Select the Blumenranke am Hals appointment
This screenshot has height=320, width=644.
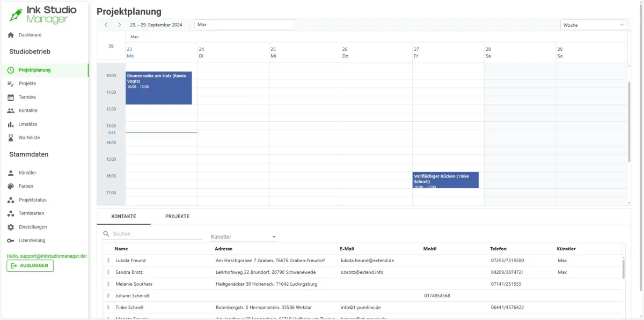coord(158,87)
